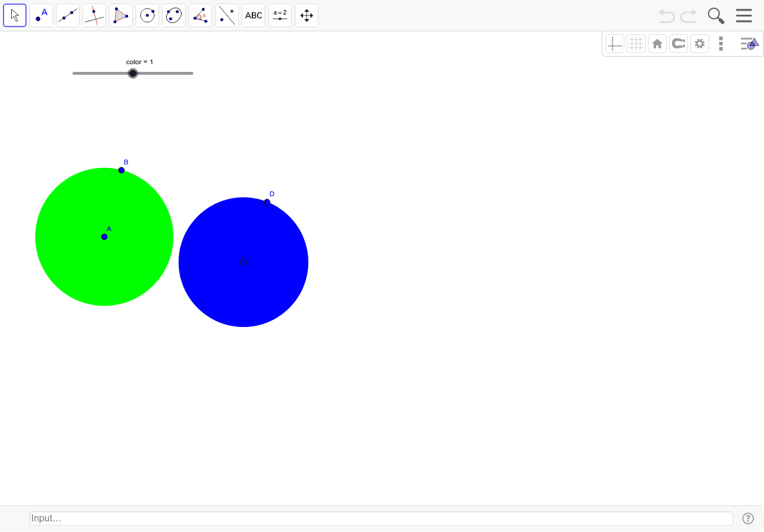Select the Circle with Center tool
Screen dimensions: 764x532
147,15
